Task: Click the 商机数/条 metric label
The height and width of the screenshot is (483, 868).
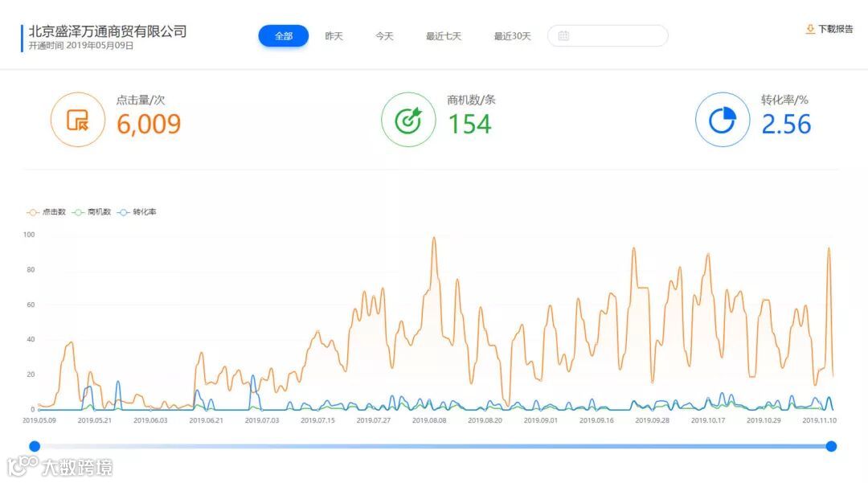Action: click(471, 100)
